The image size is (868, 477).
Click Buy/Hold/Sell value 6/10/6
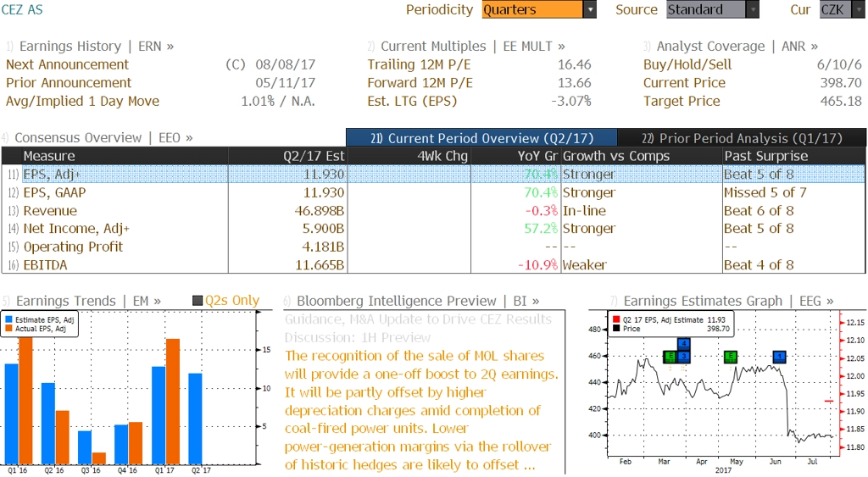[839, 64]
